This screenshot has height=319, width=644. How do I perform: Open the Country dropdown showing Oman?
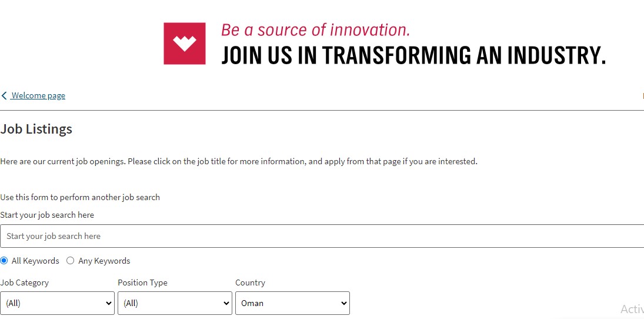pyautogui.click(x=292, y=303)
